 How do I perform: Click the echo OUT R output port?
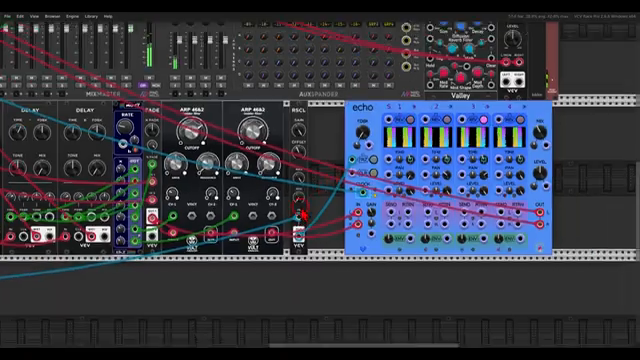coord(540,224)
